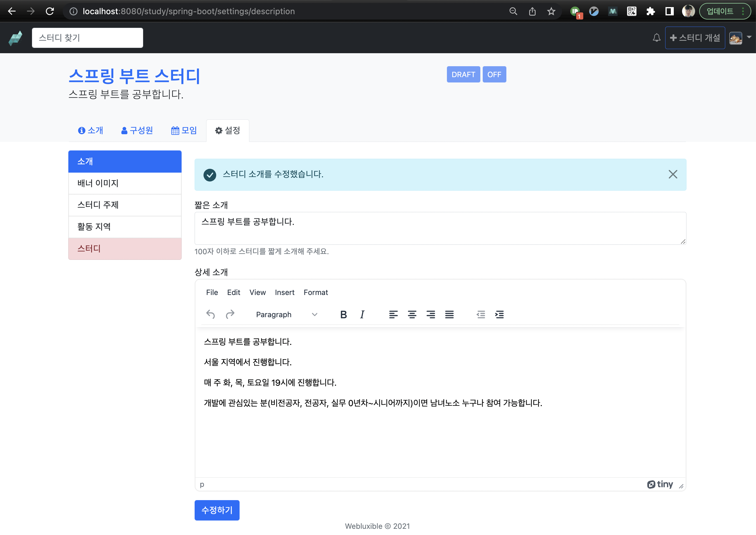Image resolution: width=756 pixels, height=535 pixels.
Task: Click the 수정하기 submit button
Action: pos(217,510)
